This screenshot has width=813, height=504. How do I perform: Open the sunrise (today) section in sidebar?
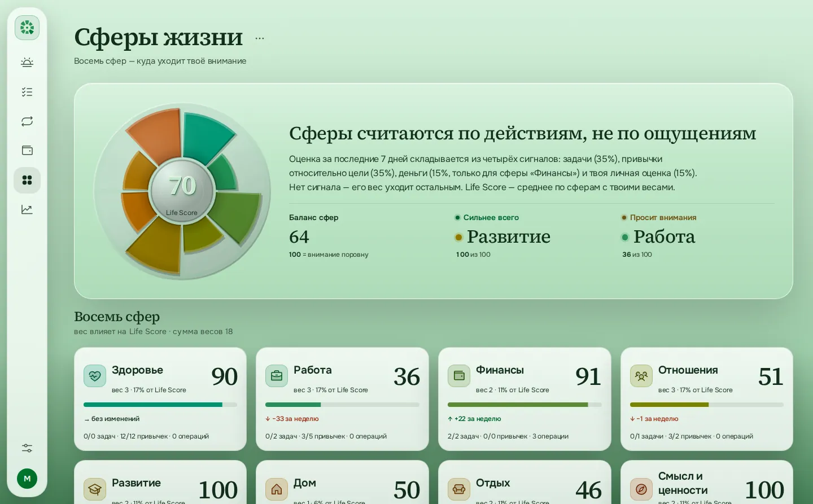[27, 63]
